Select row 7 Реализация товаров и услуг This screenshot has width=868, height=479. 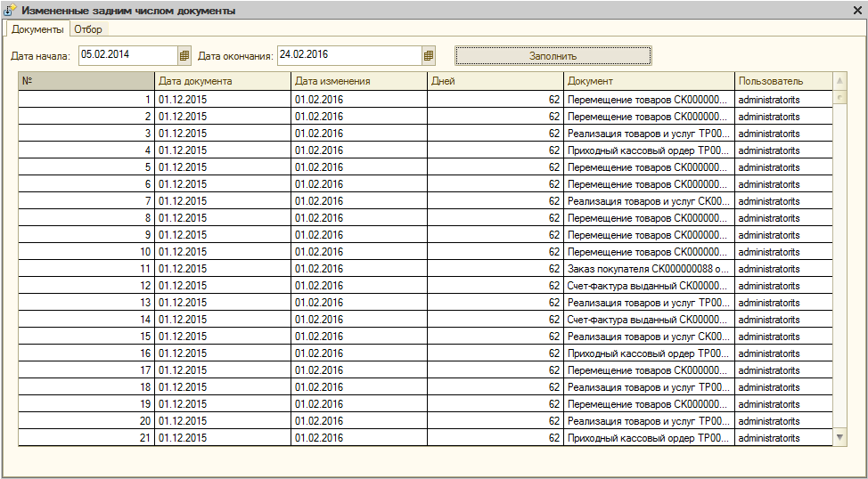click(x=649, y=201)
